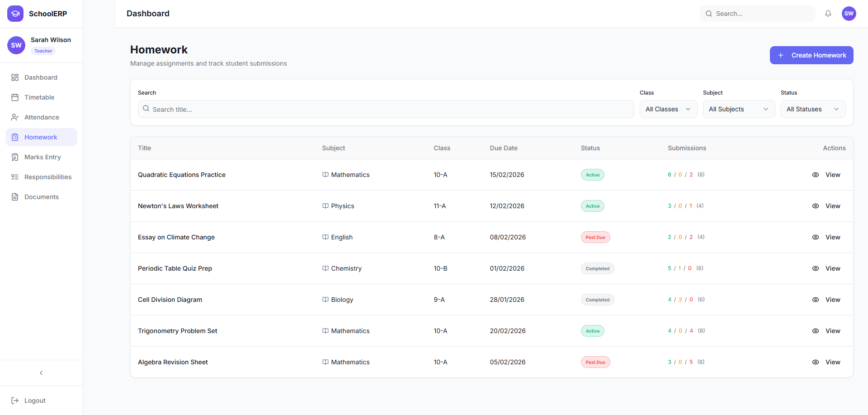This screenshot has width=868, height=415.
Task: Click the Homework clipboard icon
Action: click(15, 137)
